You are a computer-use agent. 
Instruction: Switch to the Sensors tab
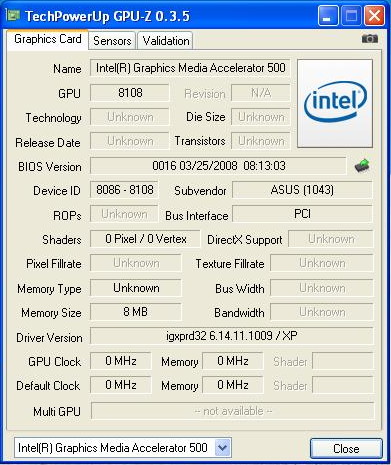[112, 41]
